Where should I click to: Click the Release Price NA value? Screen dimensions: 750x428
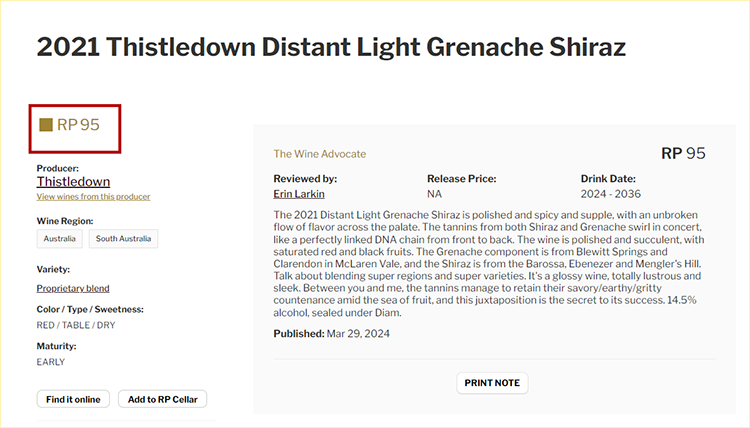click(x=435, y=193)
